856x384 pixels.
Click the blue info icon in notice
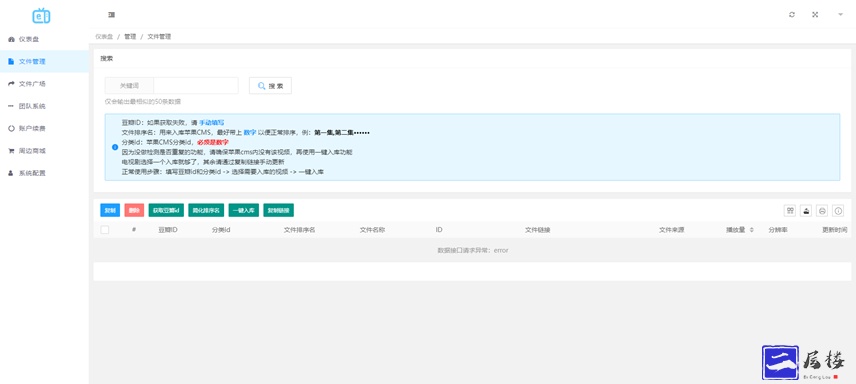(115, 147)
